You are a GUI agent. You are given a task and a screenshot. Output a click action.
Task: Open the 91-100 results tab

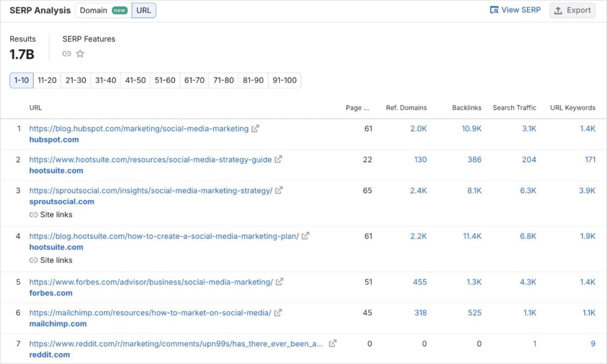point(285,80)
